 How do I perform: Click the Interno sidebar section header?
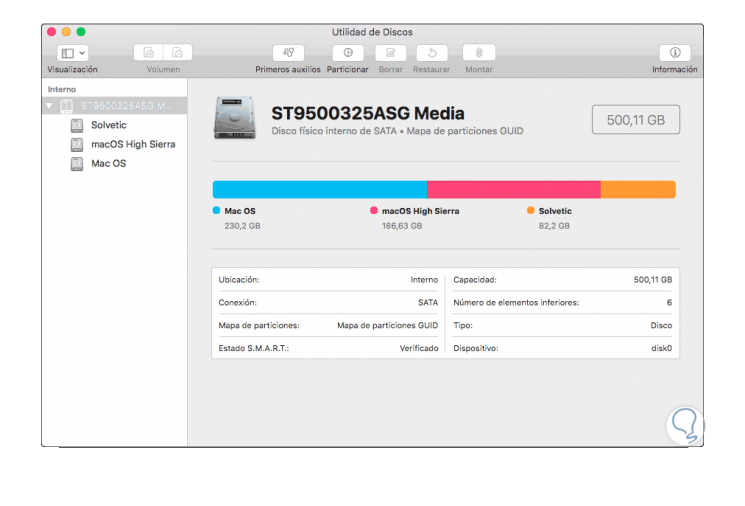click(62, 89)
